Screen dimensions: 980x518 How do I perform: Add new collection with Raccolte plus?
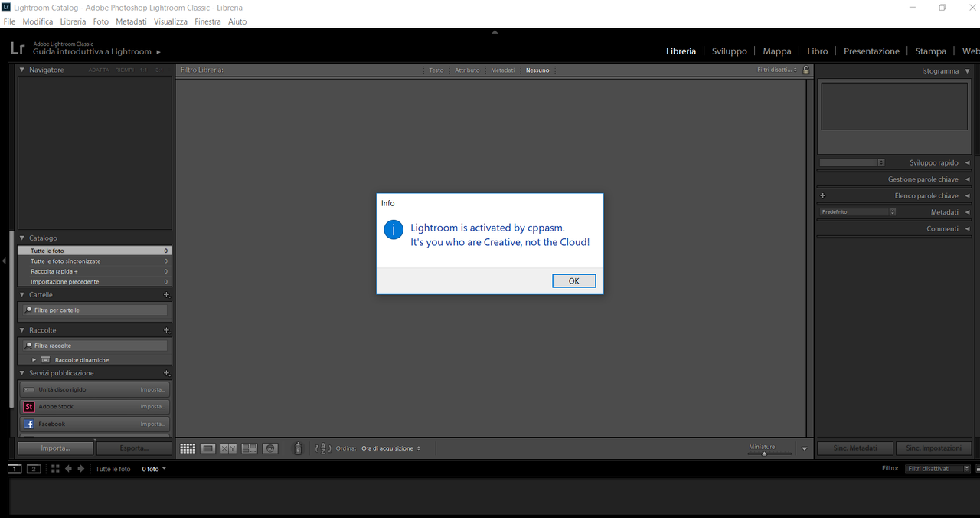click(x=167, y=330)
